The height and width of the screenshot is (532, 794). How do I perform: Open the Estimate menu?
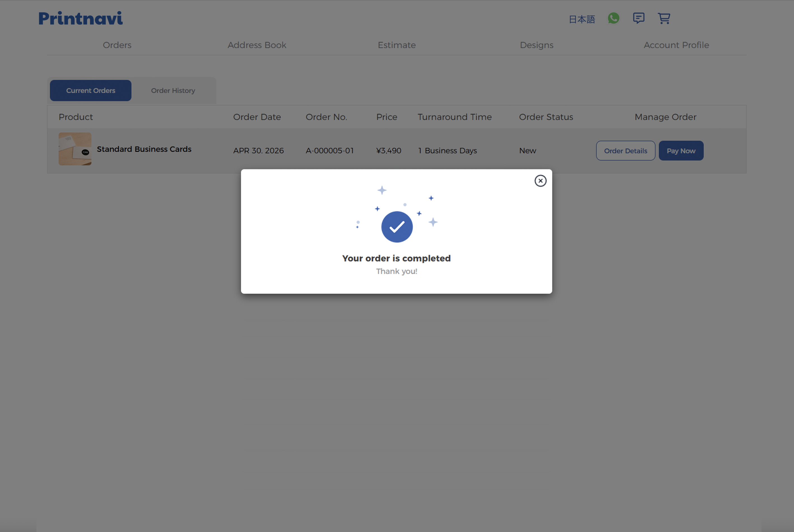coord(397,45)
